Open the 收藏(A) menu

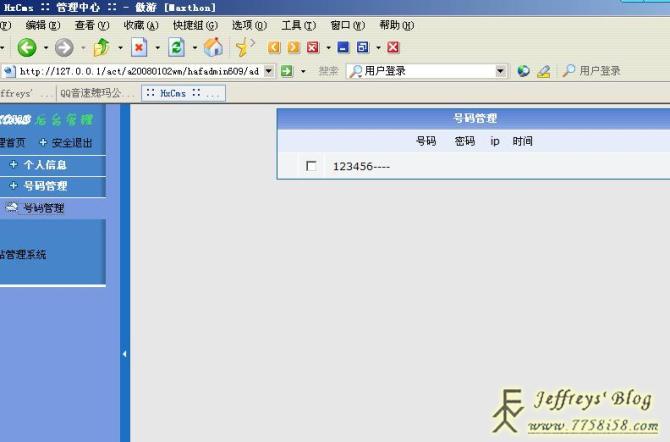pos(140,25)
